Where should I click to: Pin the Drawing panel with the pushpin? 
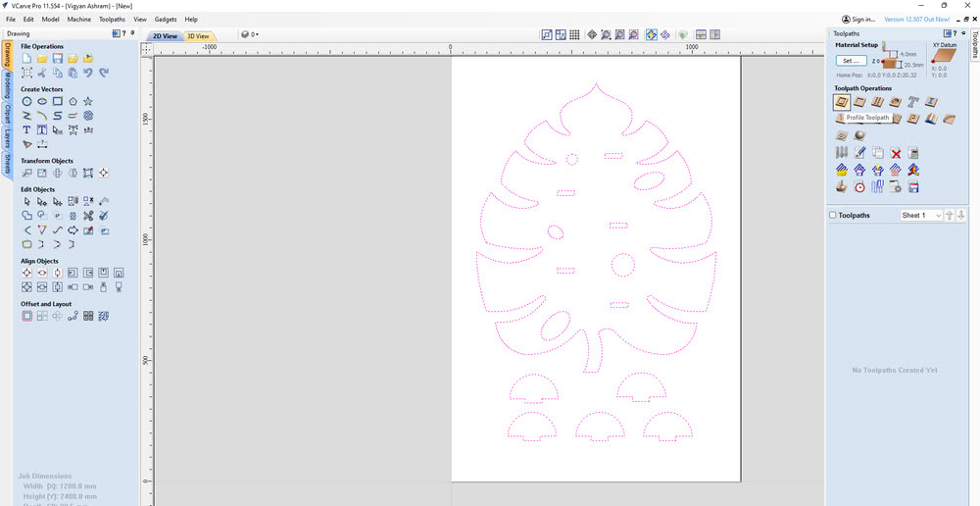point(132,33)
